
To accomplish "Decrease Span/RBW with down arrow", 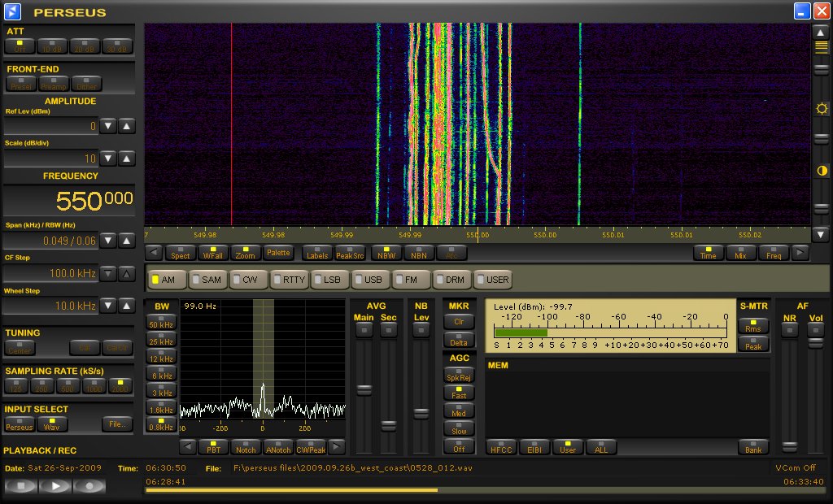I will click(x=108, y=241).
